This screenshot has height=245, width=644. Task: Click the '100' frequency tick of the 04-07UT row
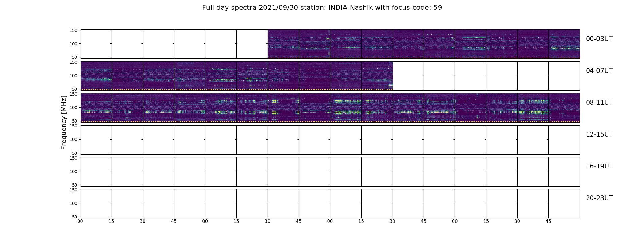point(74,76)
